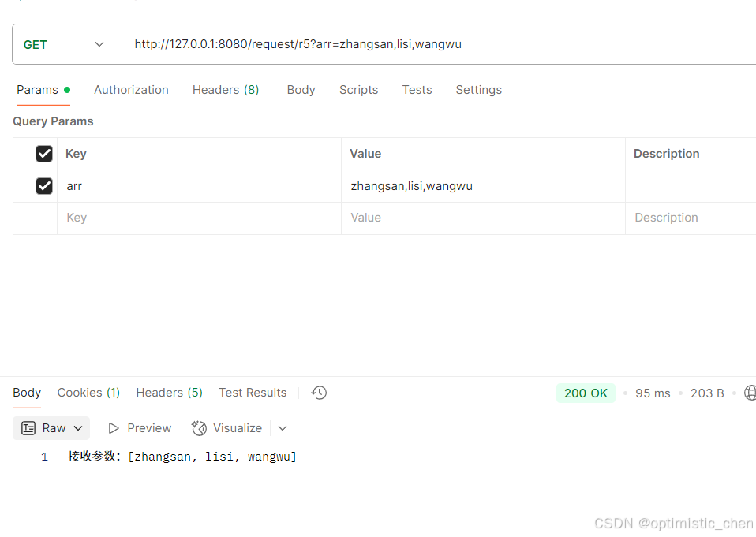The width and height of the screenshot is (756, 537).
Task: Click the Visualize button
Action: 226,428
